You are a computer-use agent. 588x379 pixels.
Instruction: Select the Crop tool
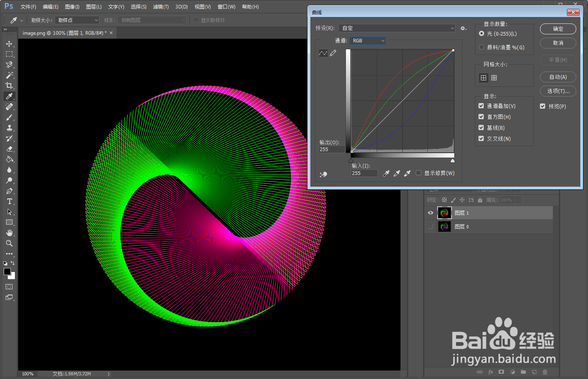[9, 86]
